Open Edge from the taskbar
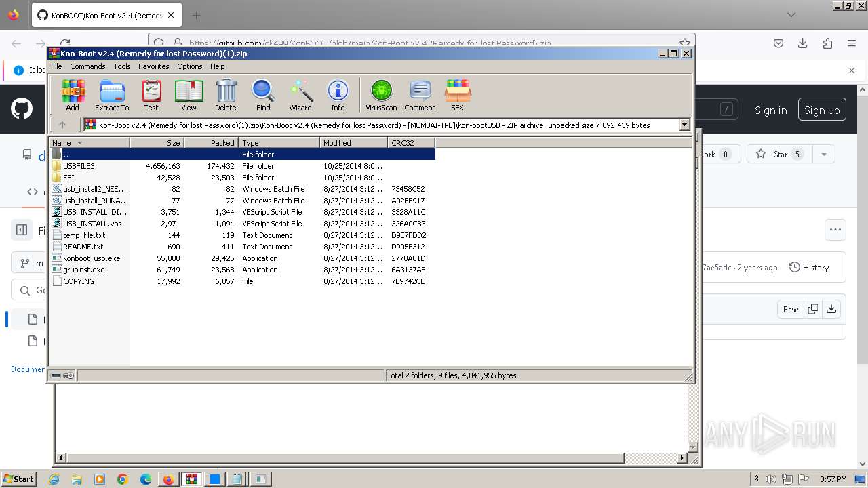 point(146,479)
